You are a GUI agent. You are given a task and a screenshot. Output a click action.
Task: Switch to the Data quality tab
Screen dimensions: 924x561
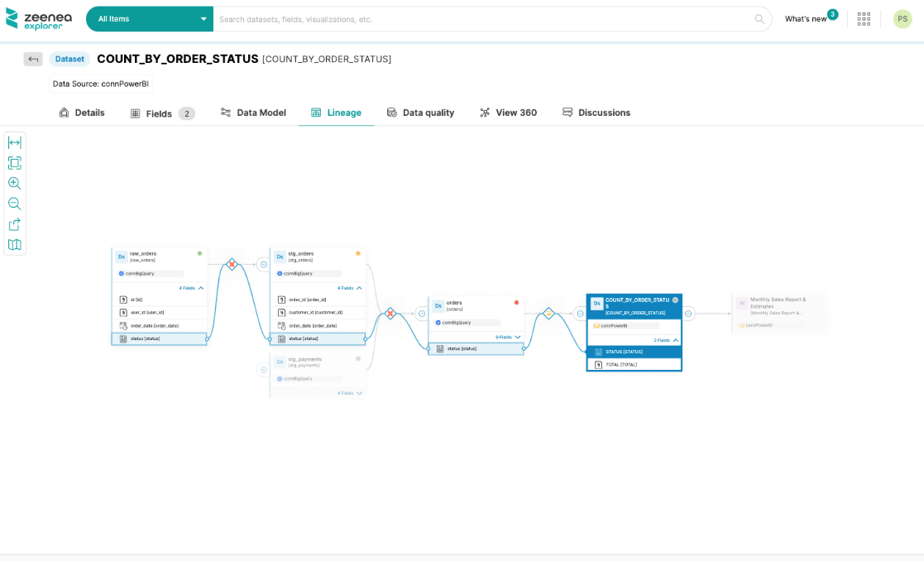420,113
